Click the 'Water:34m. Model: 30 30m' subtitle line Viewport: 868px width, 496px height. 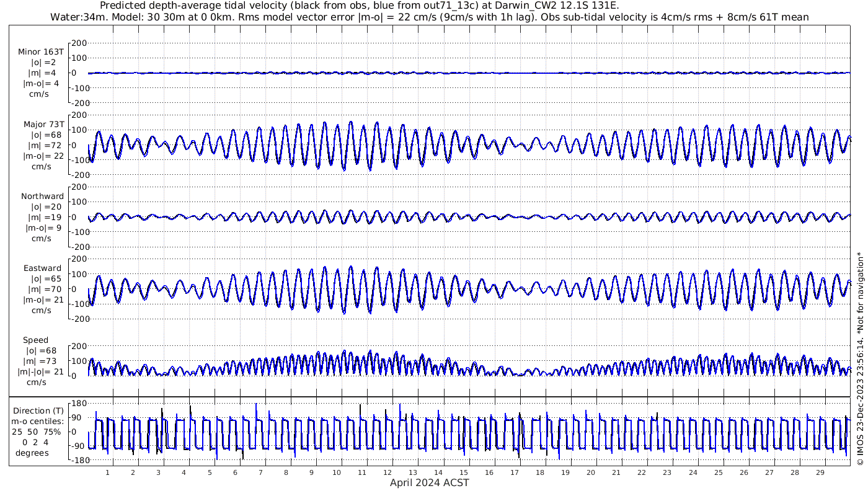[x=429, y=17]
